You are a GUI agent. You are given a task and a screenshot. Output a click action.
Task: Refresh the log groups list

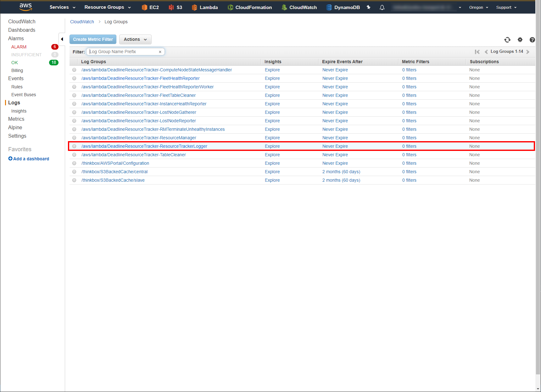click(x=507, y=40)
